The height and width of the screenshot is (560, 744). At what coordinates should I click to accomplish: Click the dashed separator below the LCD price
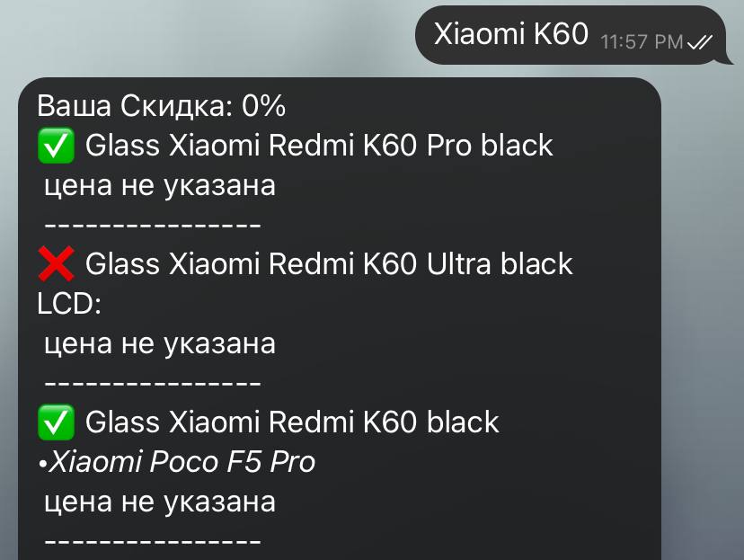(x=153, y=383)
